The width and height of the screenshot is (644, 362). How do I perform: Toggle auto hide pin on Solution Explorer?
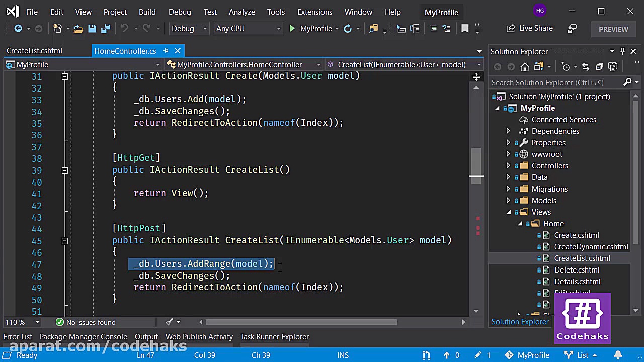(x=623, y=51)
